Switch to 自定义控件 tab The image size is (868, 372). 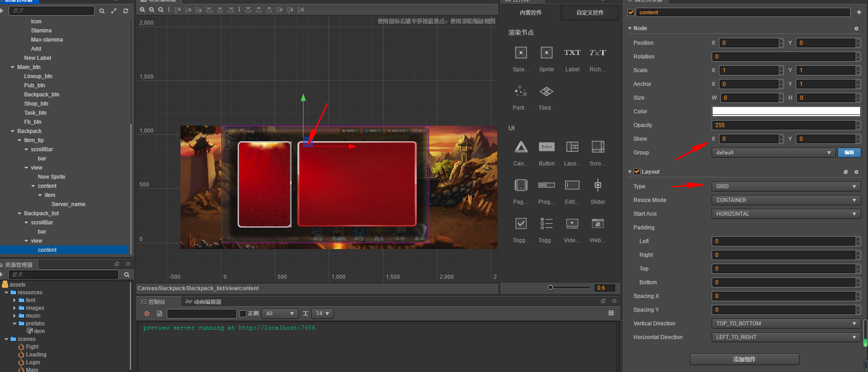click(590, 13)
